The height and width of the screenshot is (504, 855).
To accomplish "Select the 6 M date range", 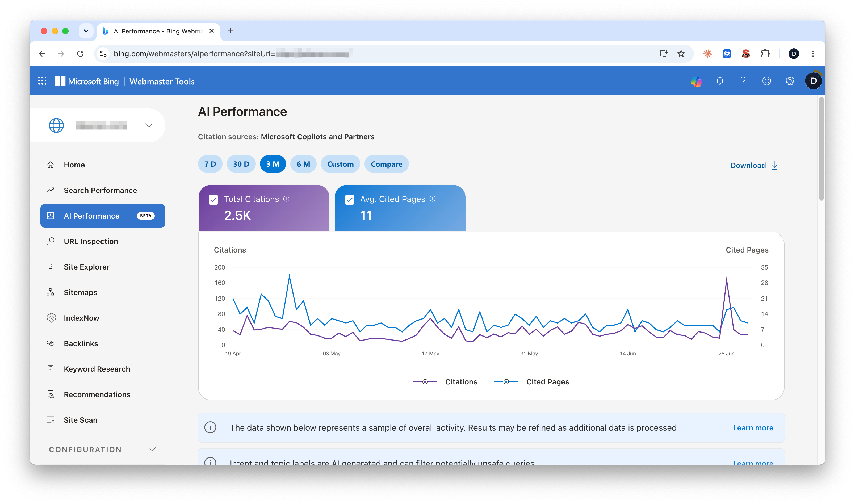I will click(x=303, y=164).
